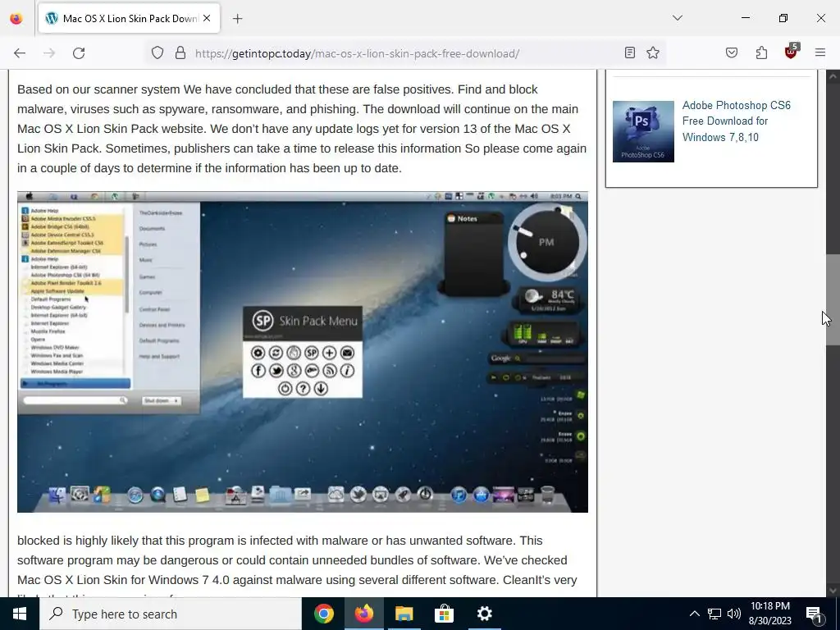Click the Firefox logo left of the tabs

(x=16, y=18)
